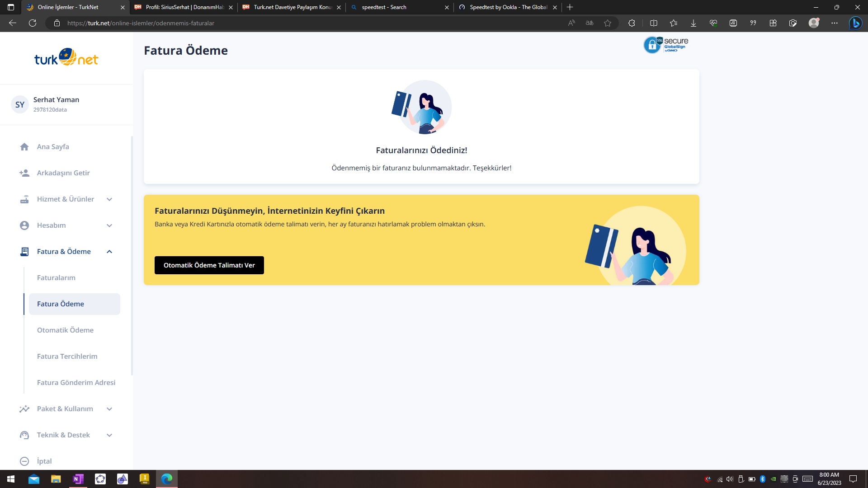Click the browser essentials heart icon

(713, 23)
